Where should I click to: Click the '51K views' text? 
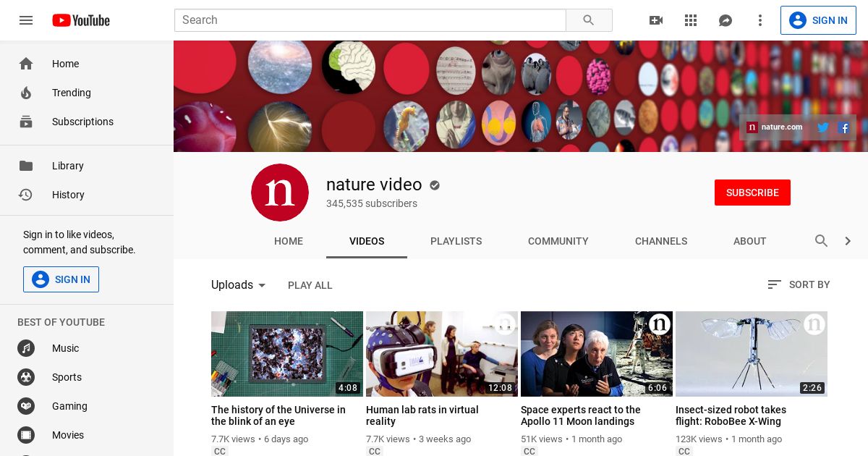(542, 439)
